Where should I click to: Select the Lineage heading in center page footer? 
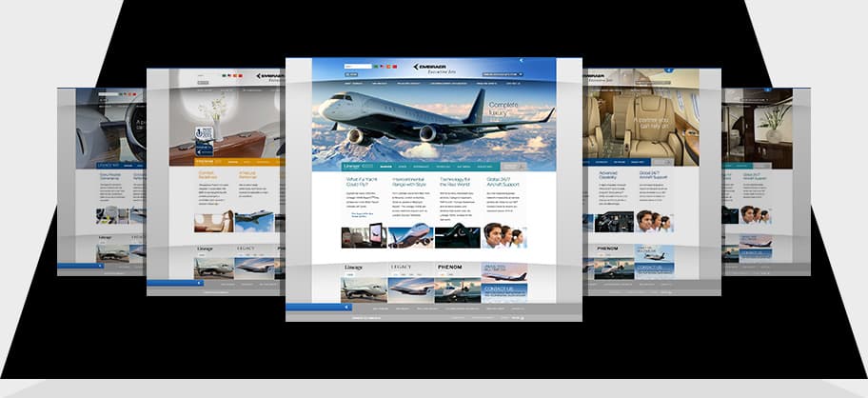point(353,268)
